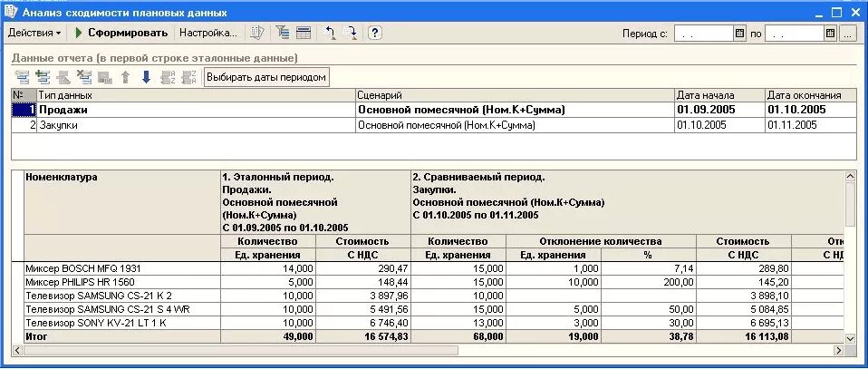The width and height of the screenshot is (868, 369).
Task: Delete the current row with X icon
Action: [x=84, y=77]
